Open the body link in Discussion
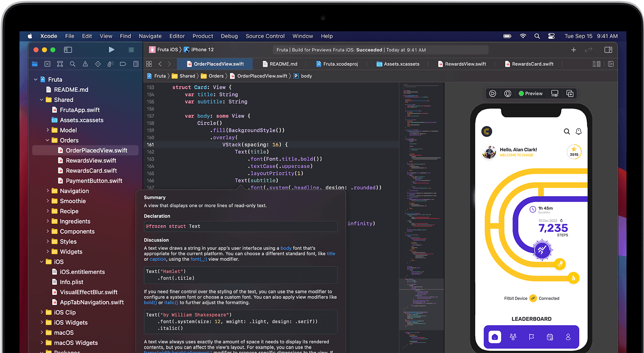Viewport: 644px width, 353px height. point(286,248)
